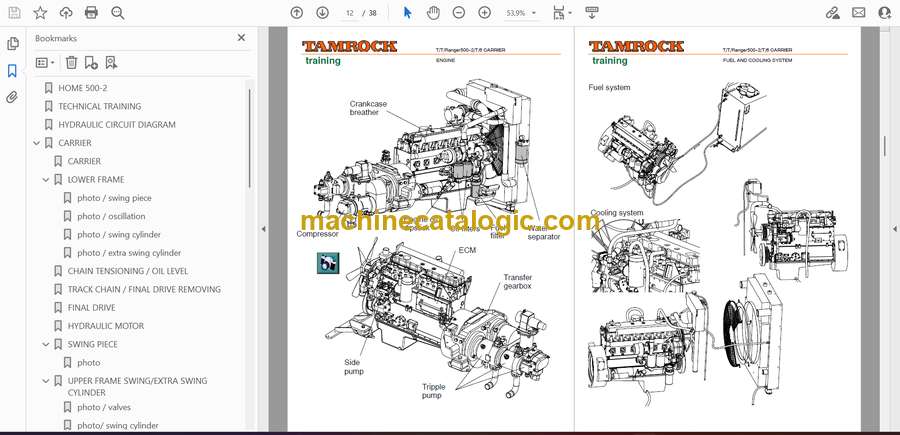Open photo / oscillation bookmark

(x=111, y=216)
